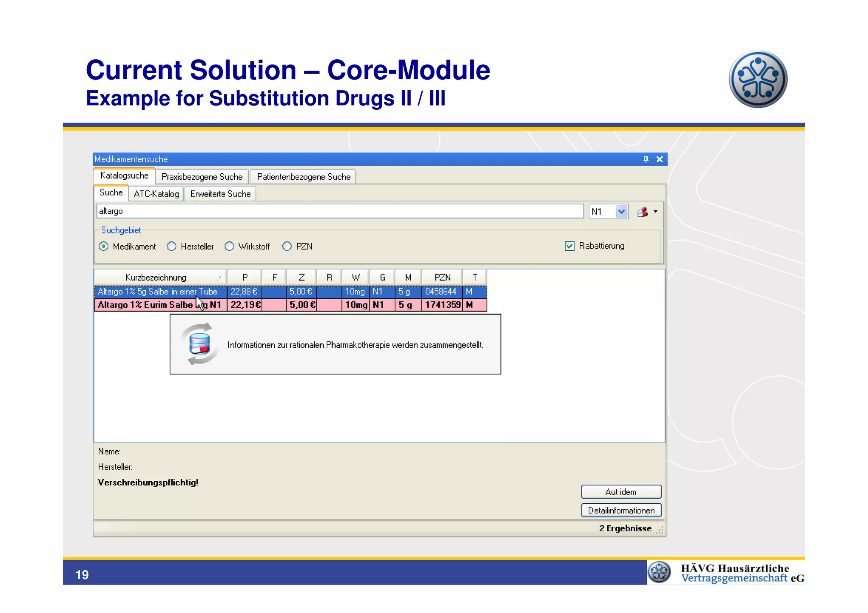Image resolution: width=868 pixels, height=613 pixels.
Task: Select the Medikament radio button
Action: (x=103, y=247)
